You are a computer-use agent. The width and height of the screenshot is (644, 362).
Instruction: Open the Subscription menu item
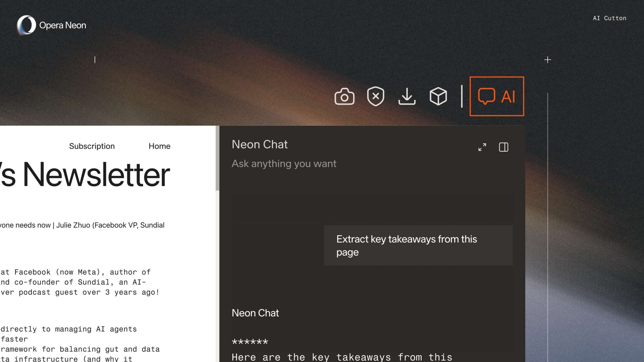click(92, 146)
